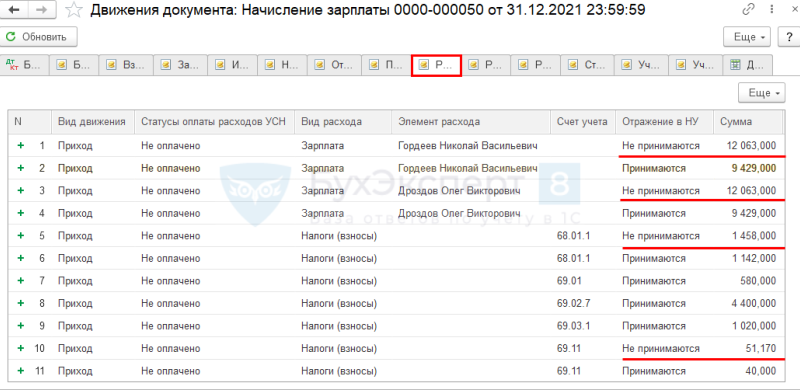
Task: Switch to the Вз... tab
Action: click(127, 65)
